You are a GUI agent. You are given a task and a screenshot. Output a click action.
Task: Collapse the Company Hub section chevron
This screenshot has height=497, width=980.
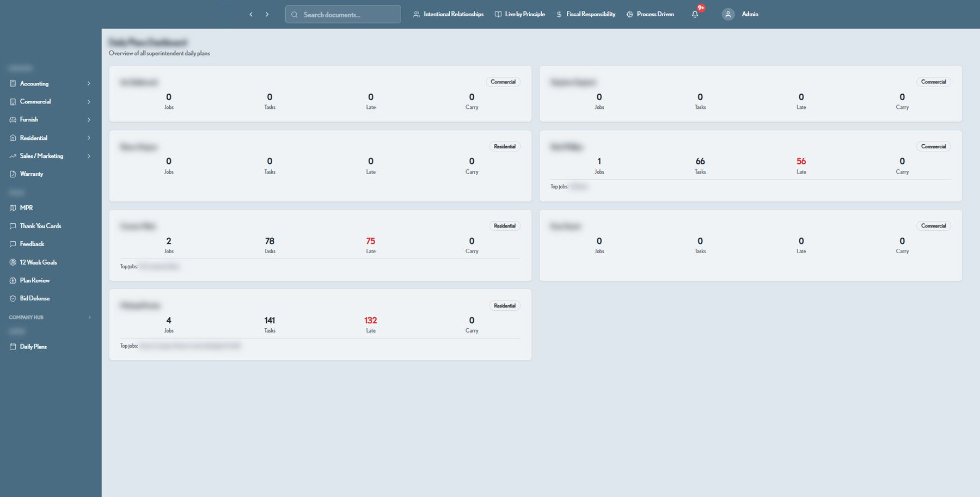pos(90,317)
